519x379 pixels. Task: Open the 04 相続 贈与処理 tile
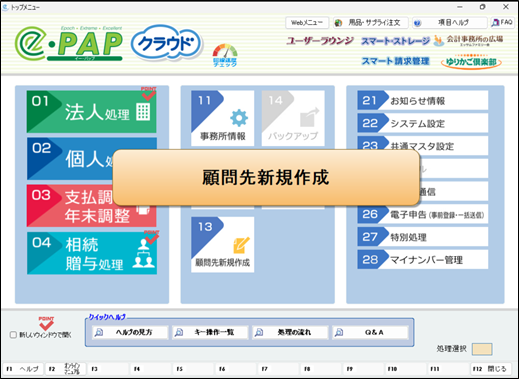pos(91,253)
